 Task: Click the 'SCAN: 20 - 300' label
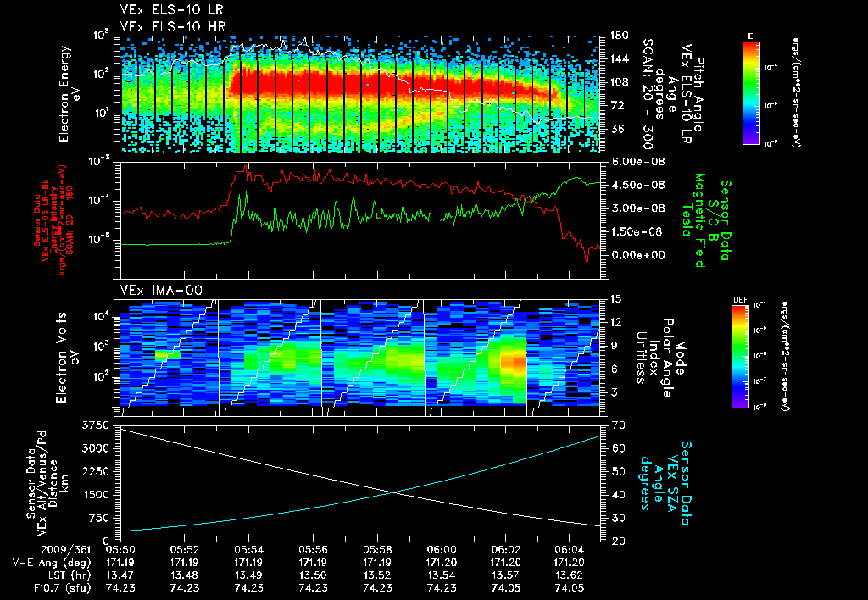pos(647,94)
